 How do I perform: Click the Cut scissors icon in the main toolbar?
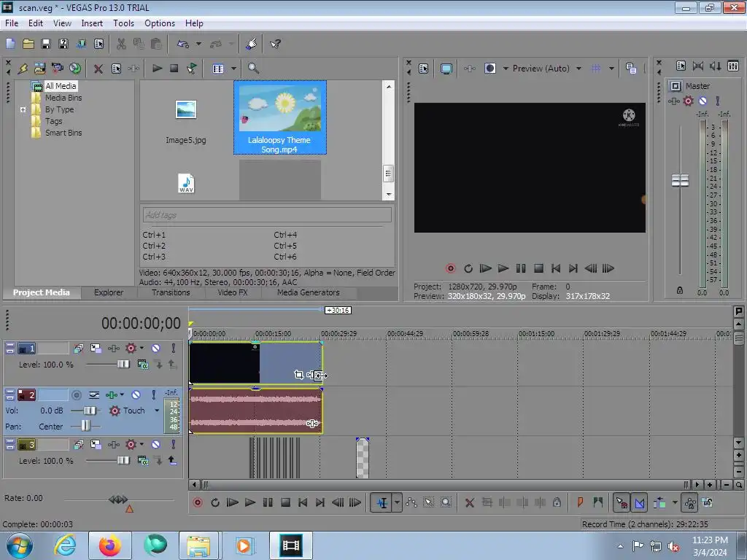coord(122,44)
